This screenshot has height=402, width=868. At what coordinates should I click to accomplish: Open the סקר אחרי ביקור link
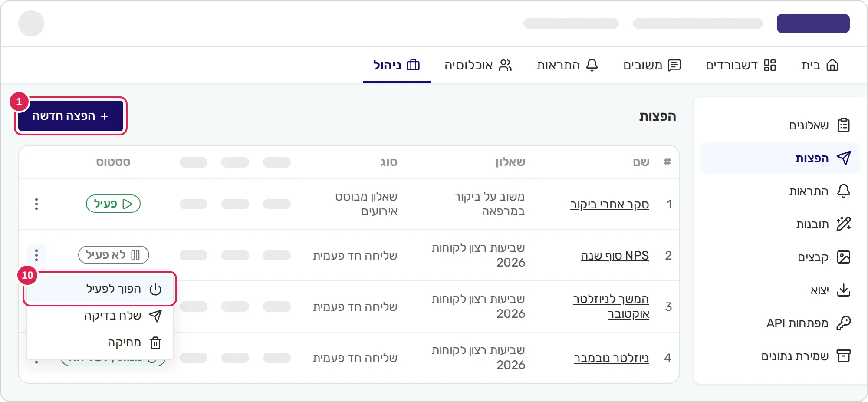coord(610,204)
